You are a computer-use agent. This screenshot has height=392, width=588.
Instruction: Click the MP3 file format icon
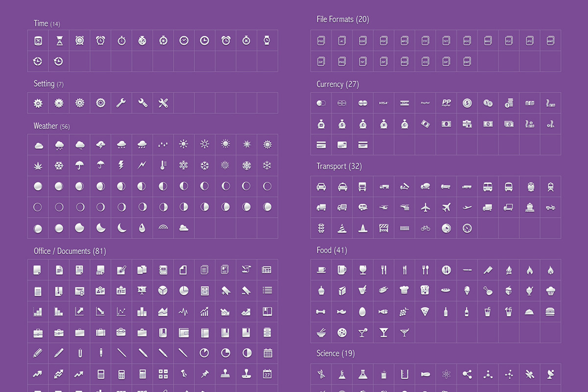404,41
